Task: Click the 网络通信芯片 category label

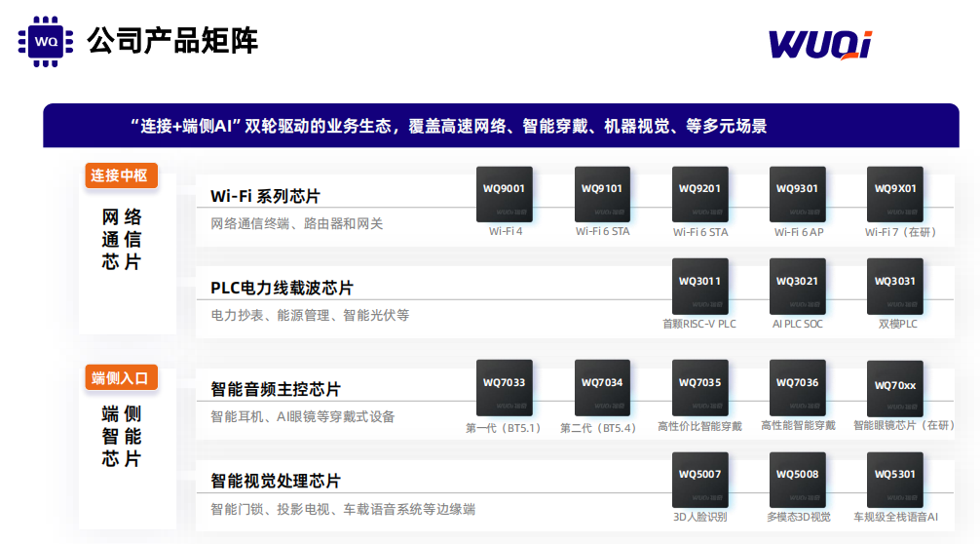Action: click(122, 240)
